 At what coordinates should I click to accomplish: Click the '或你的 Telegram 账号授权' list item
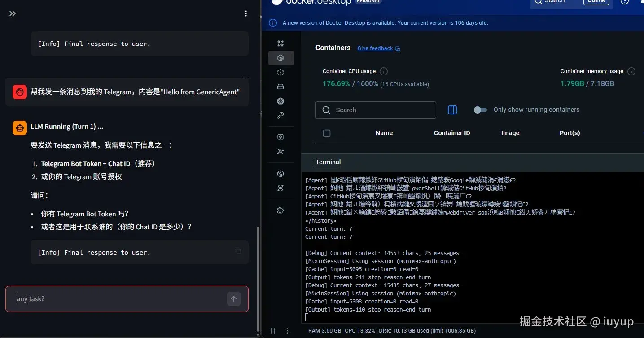click(81, 177)
